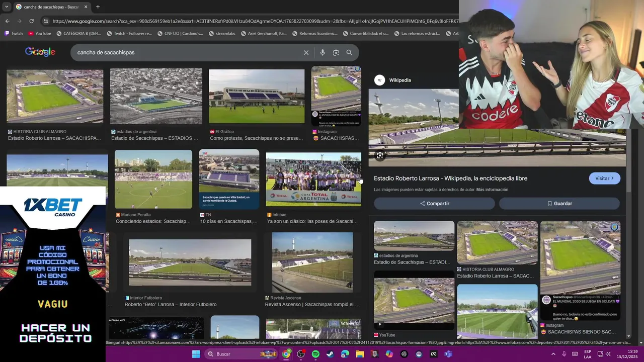The image size is (644, 362).
Task: Open the 'Ariel Gerchunoff, Ka...' bookmark
Action: 264,34
